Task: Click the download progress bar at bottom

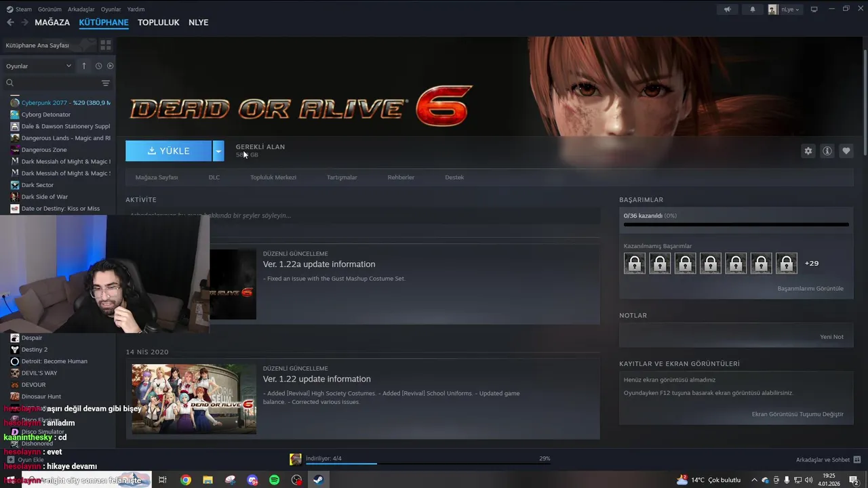Action: coord(419,463)
